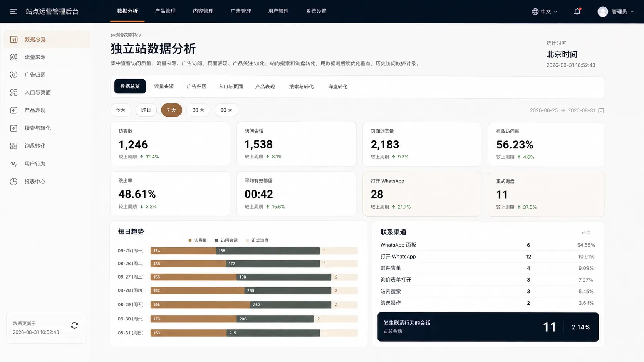Select the 昨日 time range
The width and height of the screenshot is (644, 362).
tap(146, 110)
